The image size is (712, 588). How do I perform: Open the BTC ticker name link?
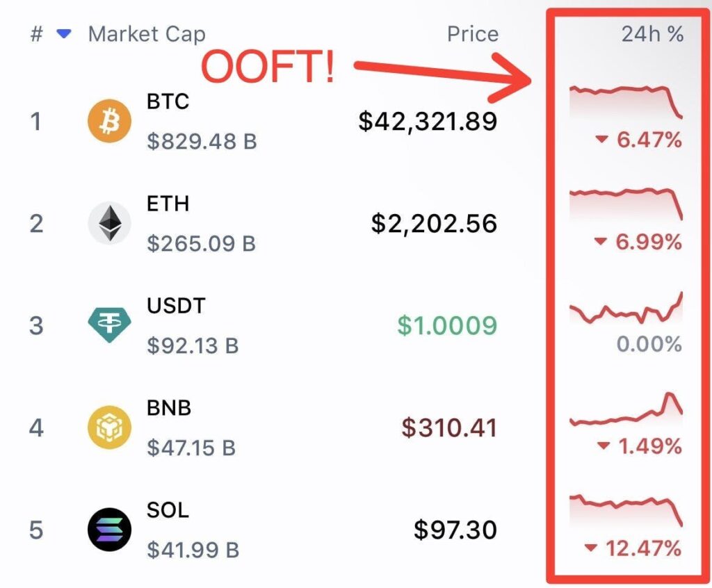(168, 101)
